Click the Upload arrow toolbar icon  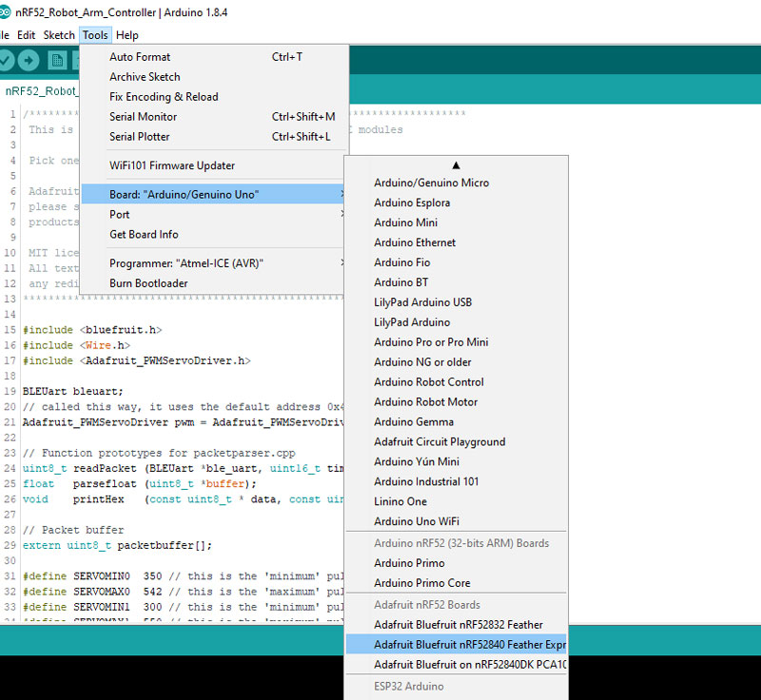click(29, 61)
